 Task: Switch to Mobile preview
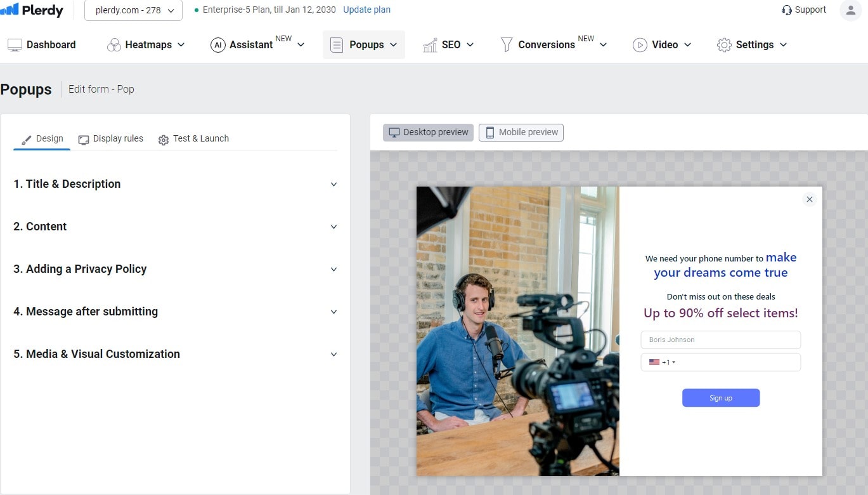(x=521, y=132)
